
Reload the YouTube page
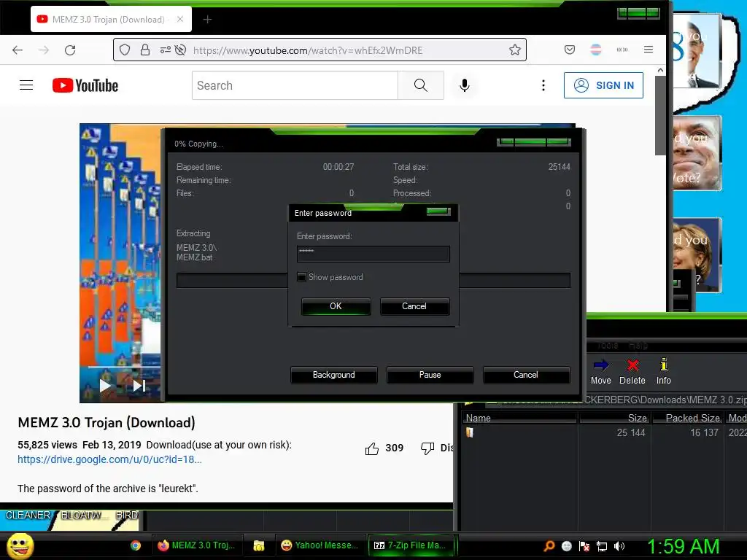(x=70, y=50)
